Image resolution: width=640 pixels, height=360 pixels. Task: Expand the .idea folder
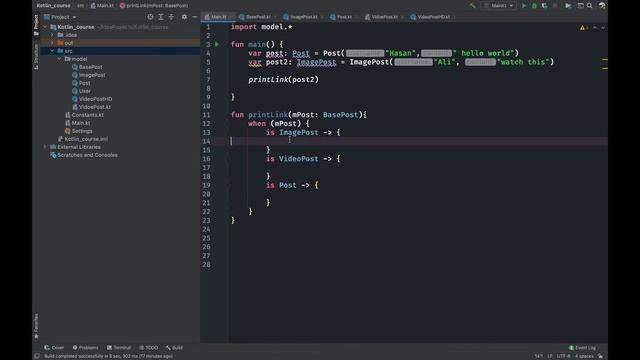pos(52,35)
